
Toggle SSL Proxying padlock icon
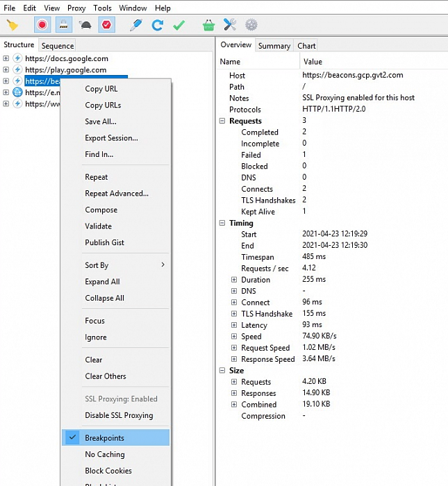pos(64,25)
